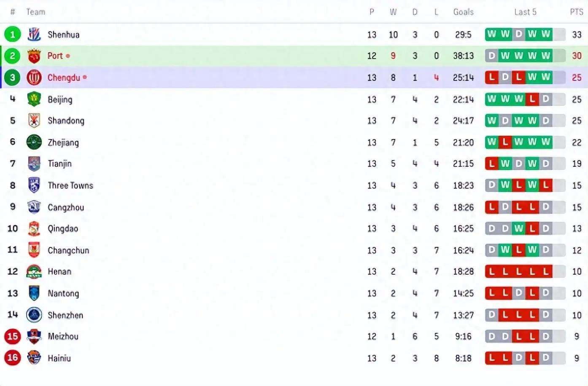Click the Shenzhen circular blue crest
The height and width of the screenshot is (386, 588).
pos(34,315)
